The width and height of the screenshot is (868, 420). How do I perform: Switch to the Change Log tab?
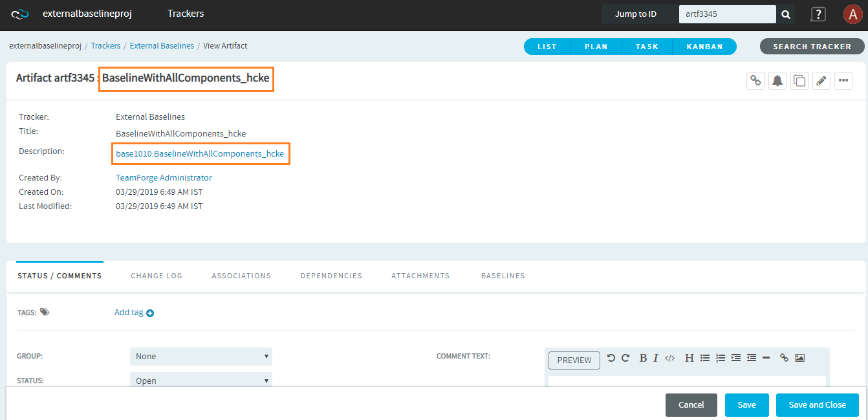[157, 276]
